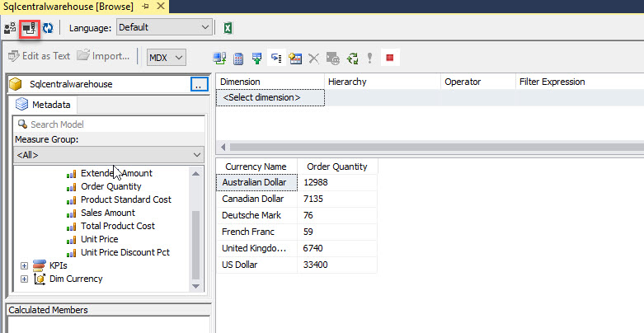Open the Language Default dropdown
This screenshot has height=333, width=644.
point(164,27)
